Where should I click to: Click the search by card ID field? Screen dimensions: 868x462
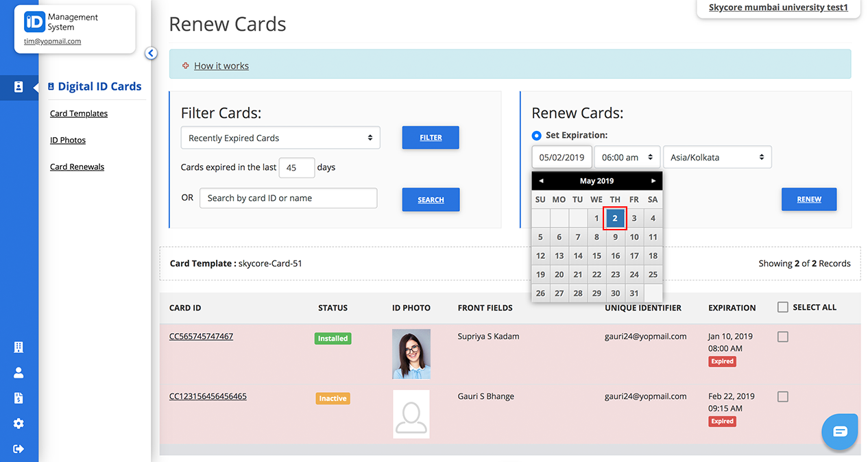click(x=289, y=198)
